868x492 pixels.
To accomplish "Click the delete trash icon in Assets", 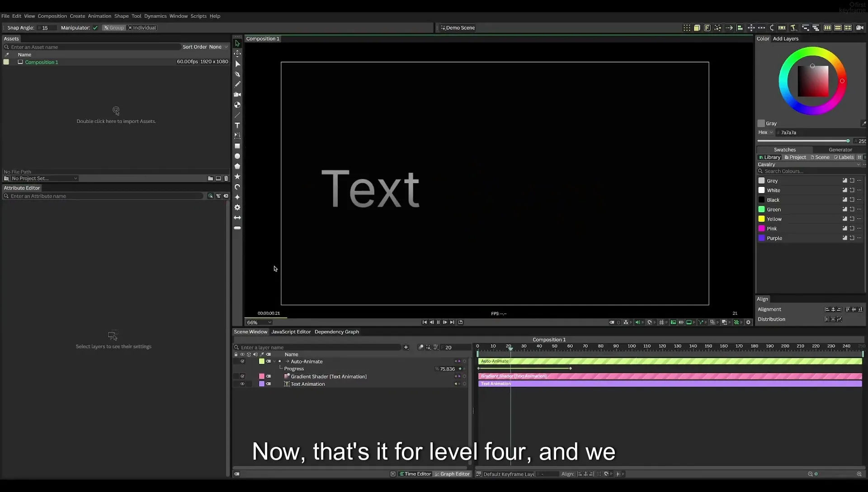I will (x=226, y=179).
